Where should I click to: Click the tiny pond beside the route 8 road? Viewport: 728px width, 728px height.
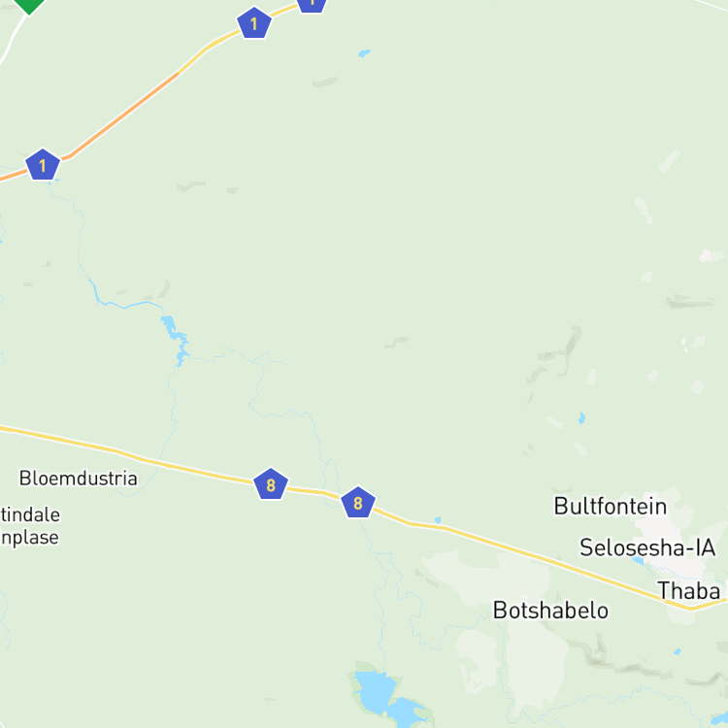click(438, 520)
